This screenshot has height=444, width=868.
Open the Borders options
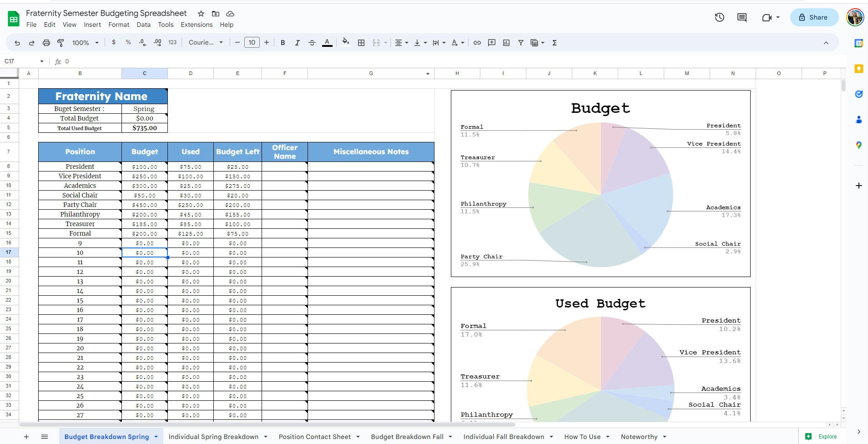click(361, 43)
